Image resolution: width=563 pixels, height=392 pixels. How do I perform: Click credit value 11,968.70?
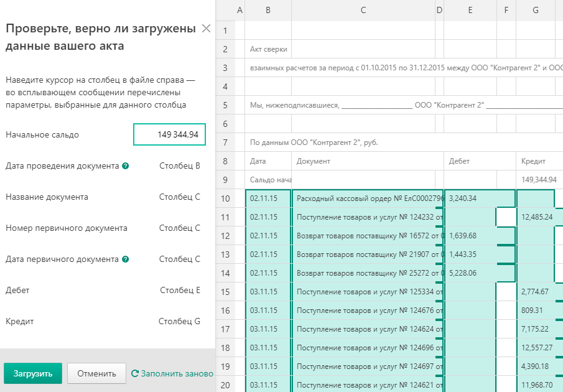(x=539, y=385)
